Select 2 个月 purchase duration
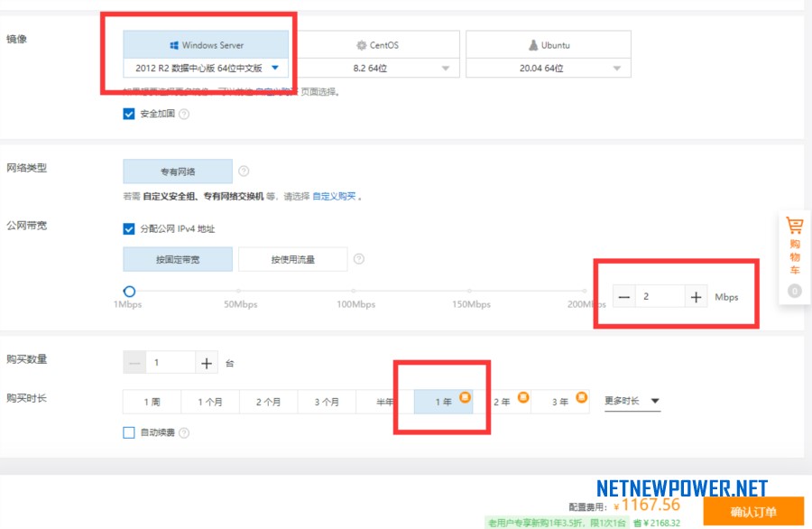 click(x=268, y=402)
